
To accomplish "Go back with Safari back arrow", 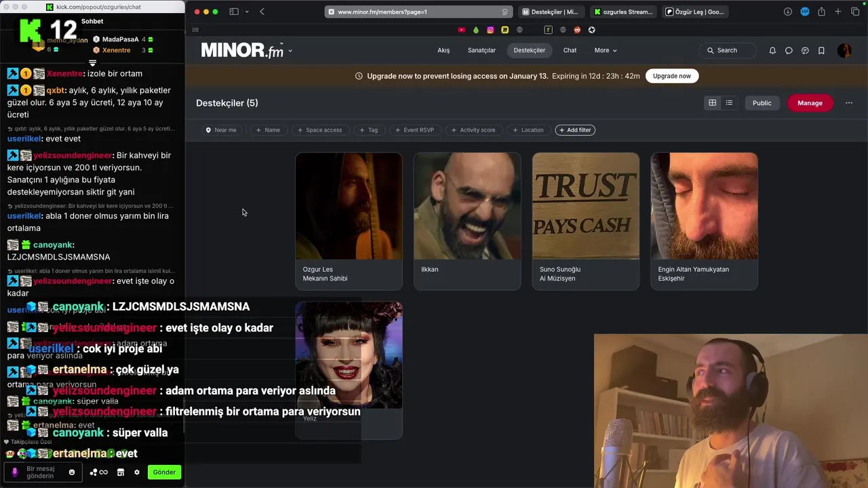I will click(x=262, y=12).
